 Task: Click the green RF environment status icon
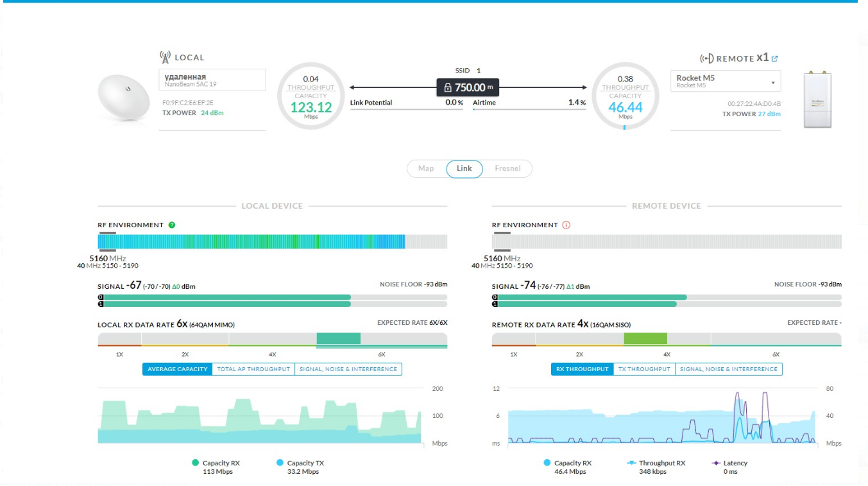click(172, 225)
